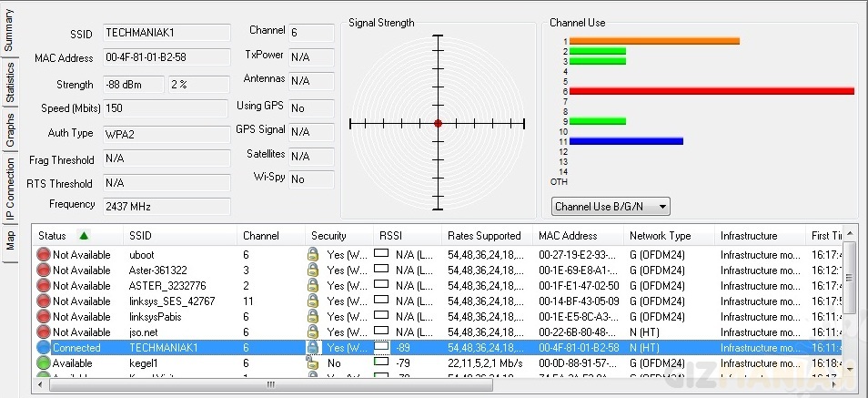Open the IP Connection tab
868x398 pixels.
click(10, 189)
